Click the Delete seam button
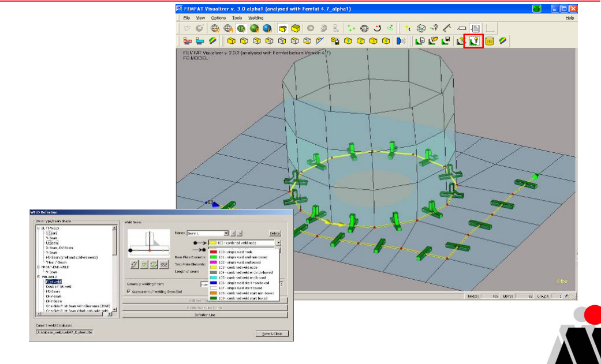 pyautogui.click(x=274, y=234)
